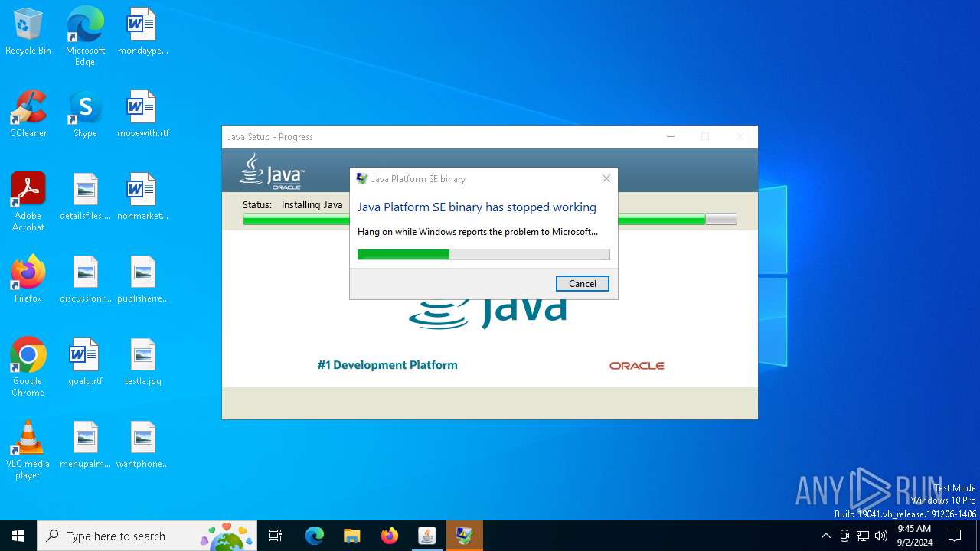Switch to Java installer taskbar button
The image size is (980, 551).
tap(426, 536)
